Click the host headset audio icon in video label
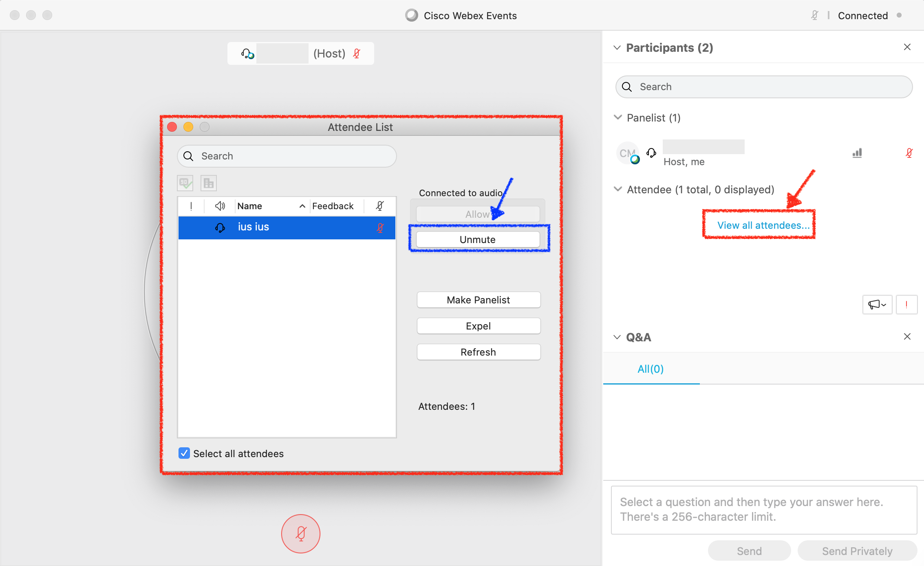The height and width of the screenshot is (566, 924). click(247, 53)
